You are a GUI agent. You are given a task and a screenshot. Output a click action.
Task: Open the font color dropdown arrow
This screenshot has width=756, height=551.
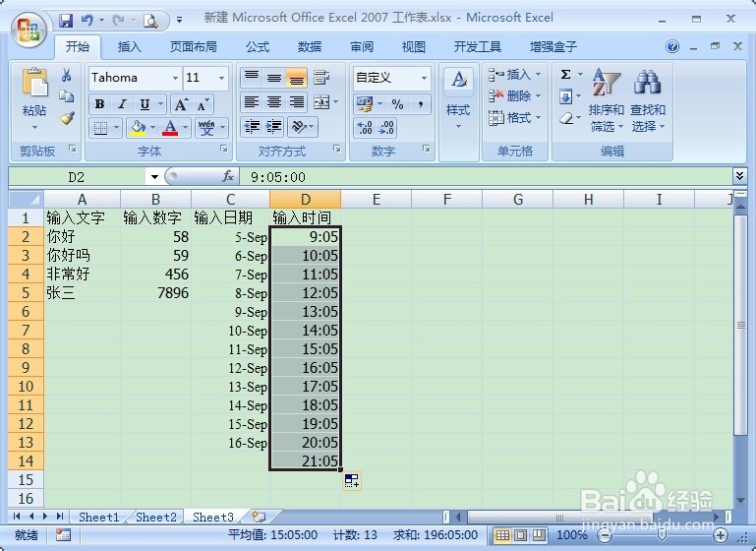(185, 128)
